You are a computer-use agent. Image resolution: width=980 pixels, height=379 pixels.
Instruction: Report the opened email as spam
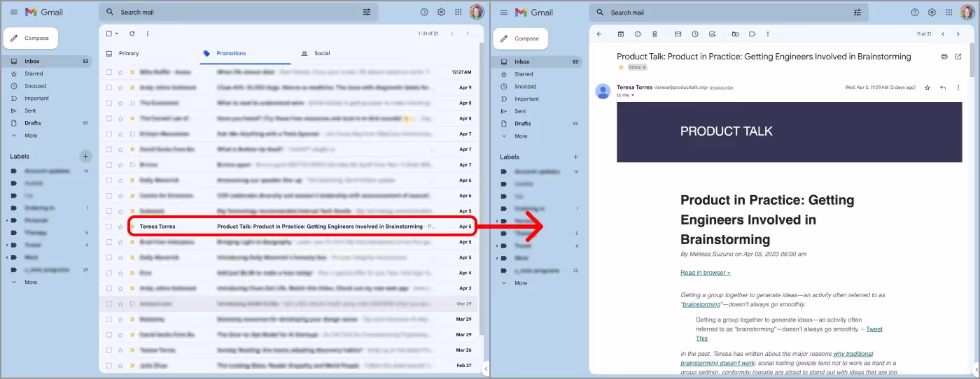coord(637,34)
